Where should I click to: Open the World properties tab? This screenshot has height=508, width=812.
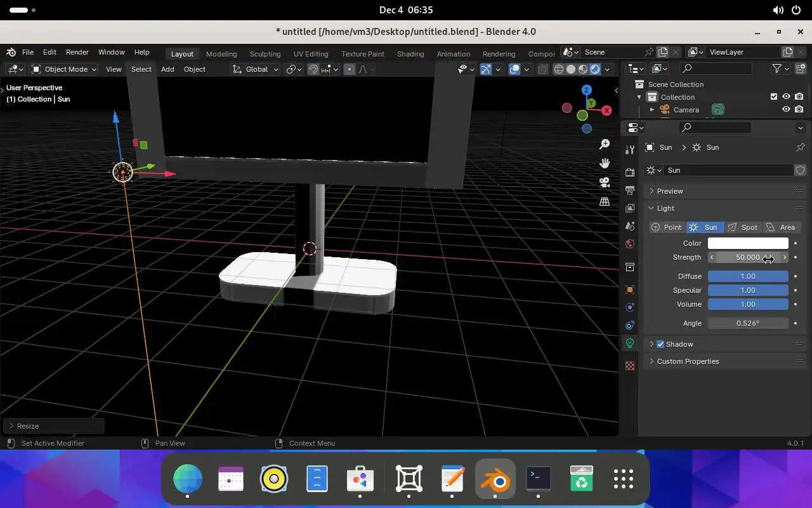(x=629, y=243)
